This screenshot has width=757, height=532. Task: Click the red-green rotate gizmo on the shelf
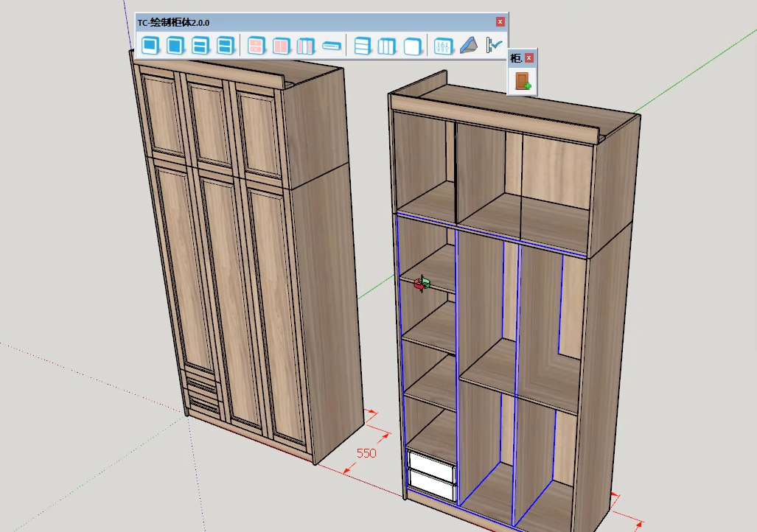pos(422,282)
